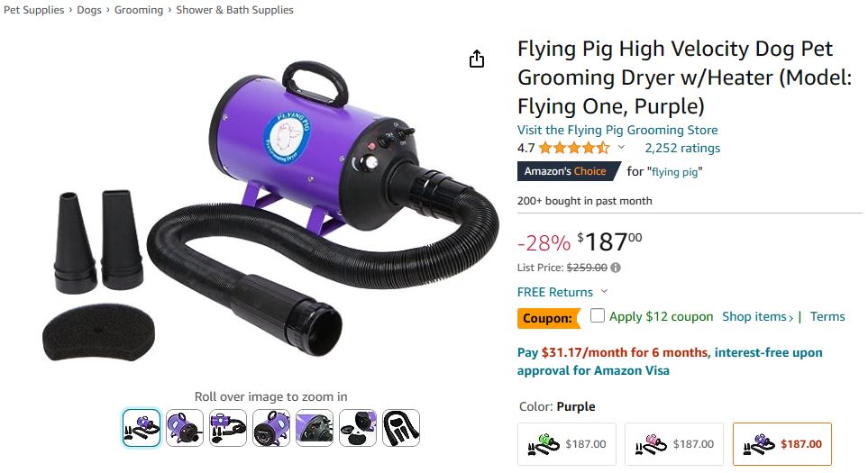Expand the rating breakdown arrow
Viewport: 868px width, 473px height.
[621, 148]
